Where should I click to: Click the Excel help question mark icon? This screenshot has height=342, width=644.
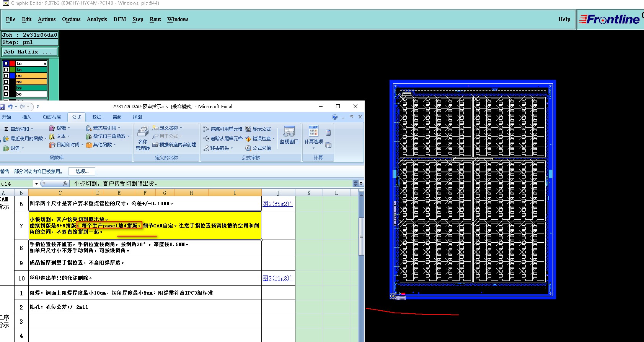335,117
